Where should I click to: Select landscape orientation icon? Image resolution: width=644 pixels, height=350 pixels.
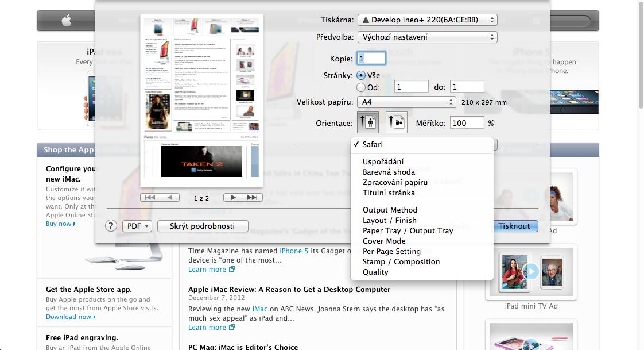click(397, 122)
